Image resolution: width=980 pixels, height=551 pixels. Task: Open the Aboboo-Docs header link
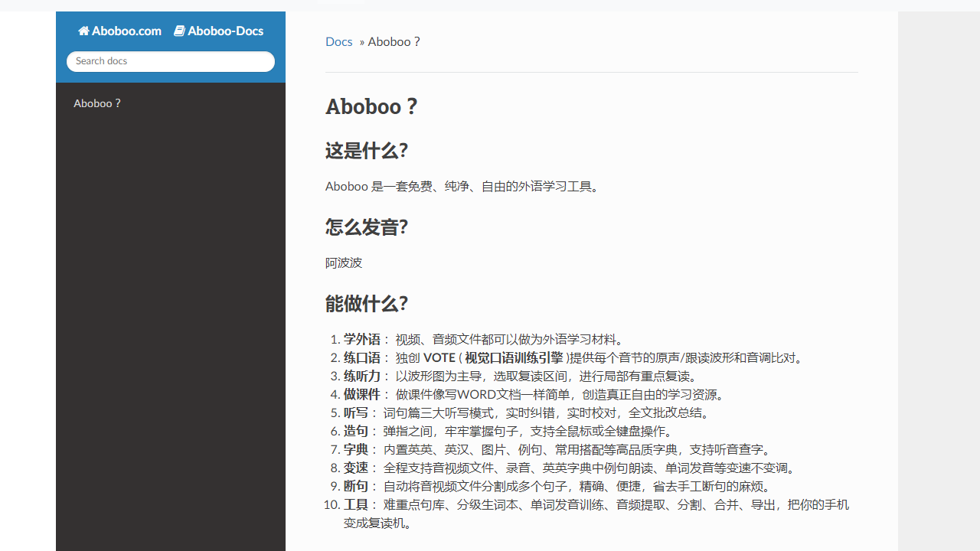(x=225, y=31)
